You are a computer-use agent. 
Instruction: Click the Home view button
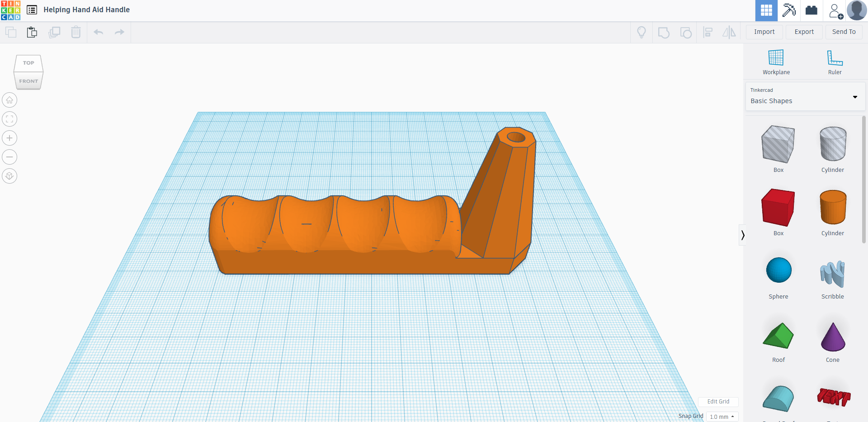[x=9, y=100]
